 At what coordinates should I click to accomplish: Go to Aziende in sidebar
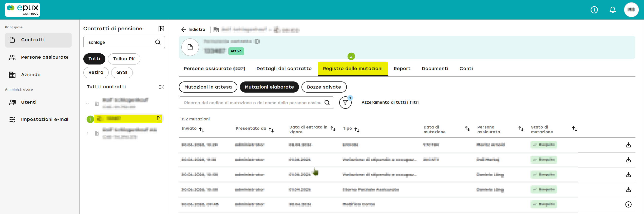pyautogui.click(x=38, y=75)
